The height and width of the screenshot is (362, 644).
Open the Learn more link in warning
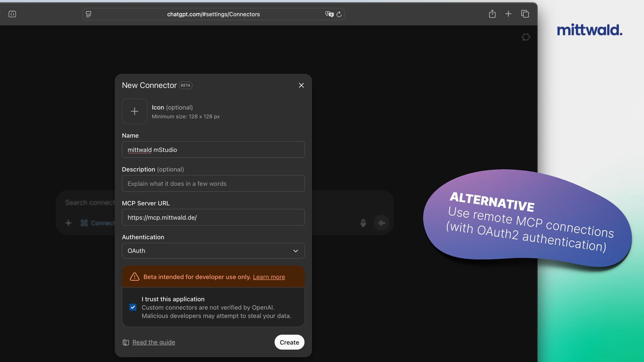pos(269,277)
